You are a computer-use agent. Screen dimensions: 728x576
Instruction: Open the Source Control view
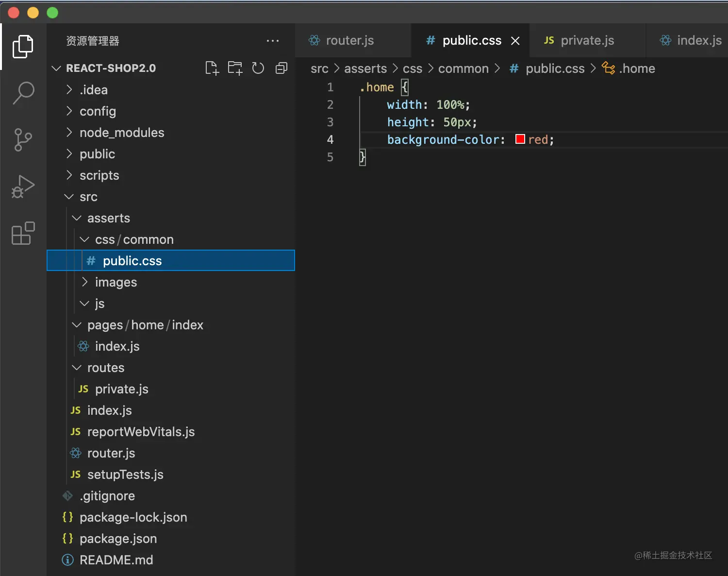[23, 140]
